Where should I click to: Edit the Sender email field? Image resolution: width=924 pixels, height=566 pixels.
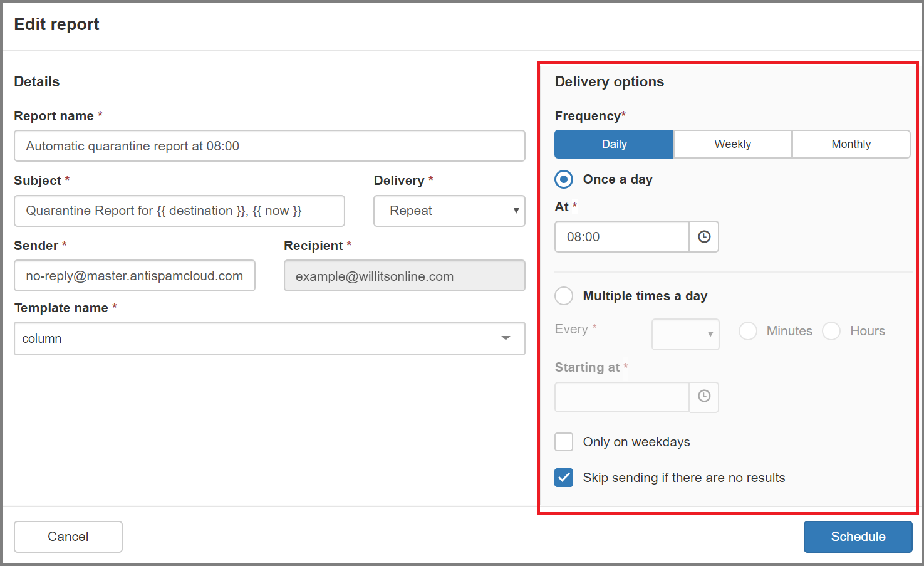click(135, 276)
